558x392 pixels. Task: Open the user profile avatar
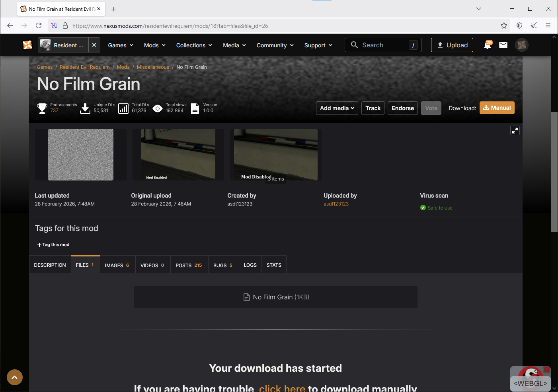(x=522, y=45)
